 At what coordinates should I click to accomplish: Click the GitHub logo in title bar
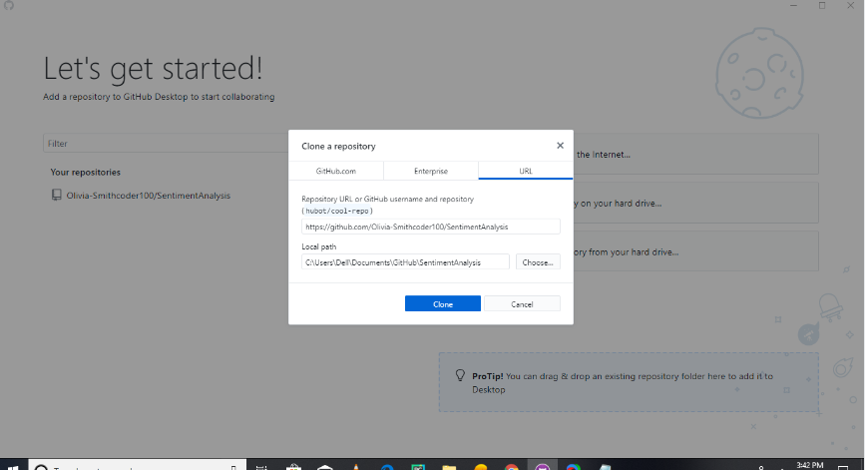(x=9, y=5)
